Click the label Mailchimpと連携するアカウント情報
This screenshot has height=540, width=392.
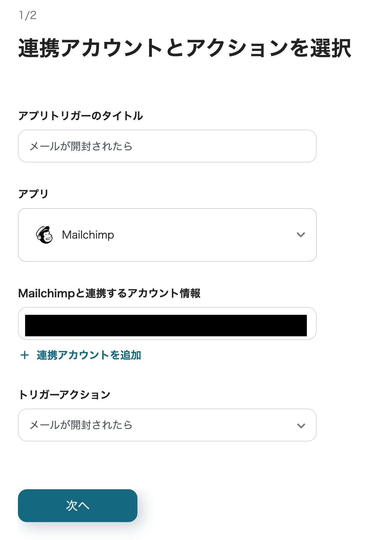(x=111, y=294)
